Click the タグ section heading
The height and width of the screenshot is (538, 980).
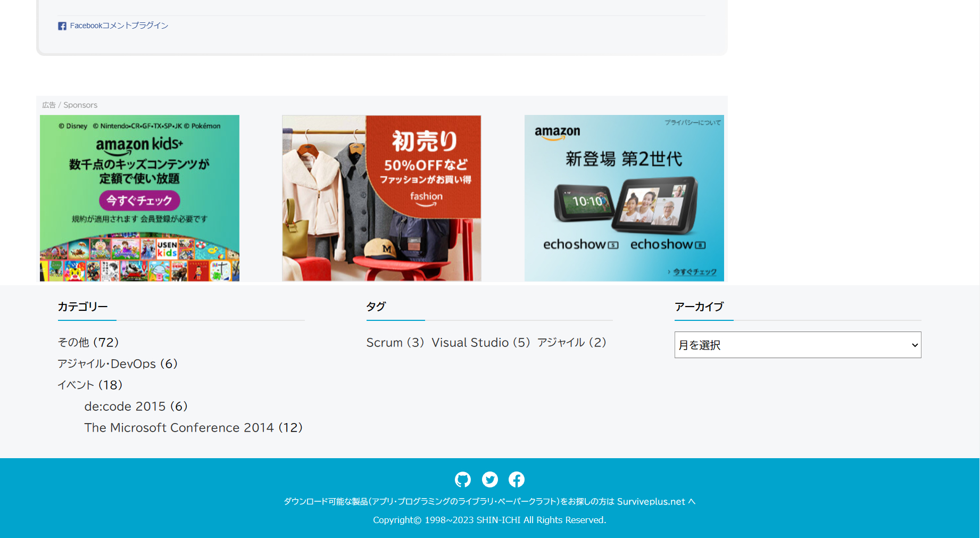(x=376, y=307)
